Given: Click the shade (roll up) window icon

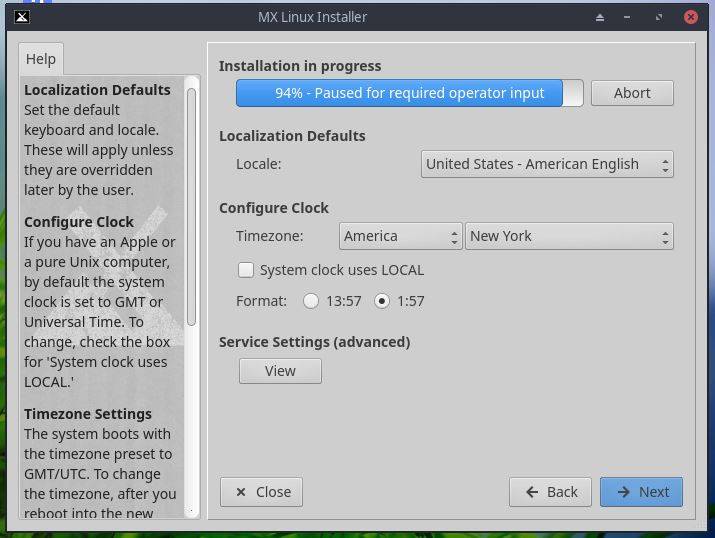Looking at the screenshot, I should 600,17.
